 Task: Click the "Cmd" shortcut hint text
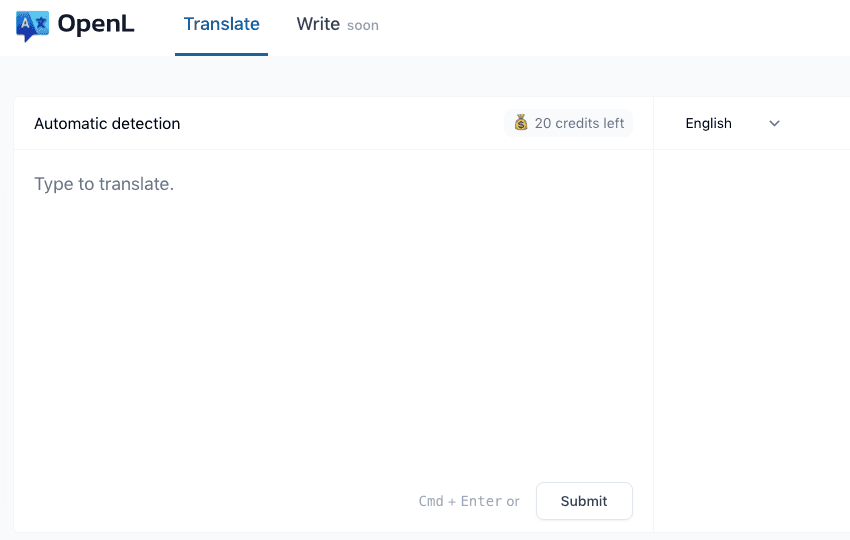[431, 502]
